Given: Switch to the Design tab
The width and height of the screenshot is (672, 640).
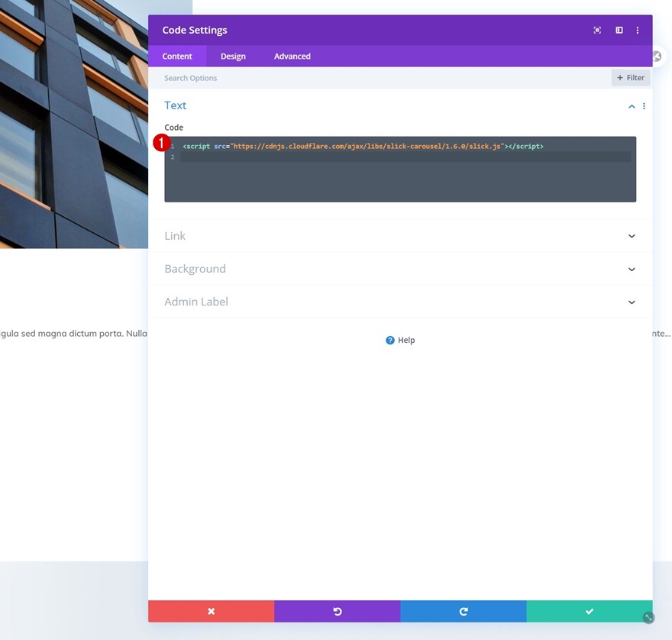Looking at the screenshot, I should coord(233,57).
